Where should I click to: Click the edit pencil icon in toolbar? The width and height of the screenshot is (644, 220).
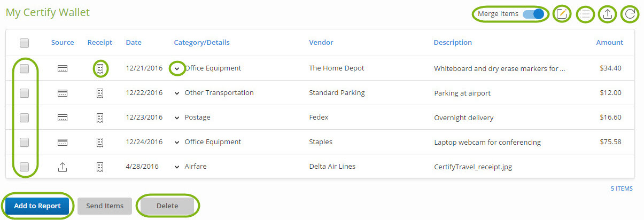(x=561, y=14)
